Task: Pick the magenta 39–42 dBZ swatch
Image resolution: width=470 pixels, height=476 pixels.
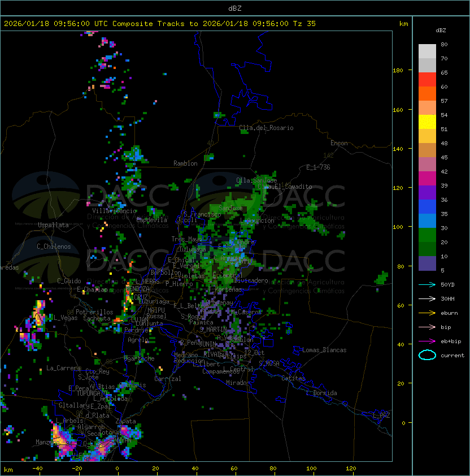Action: tap(427, 179)
